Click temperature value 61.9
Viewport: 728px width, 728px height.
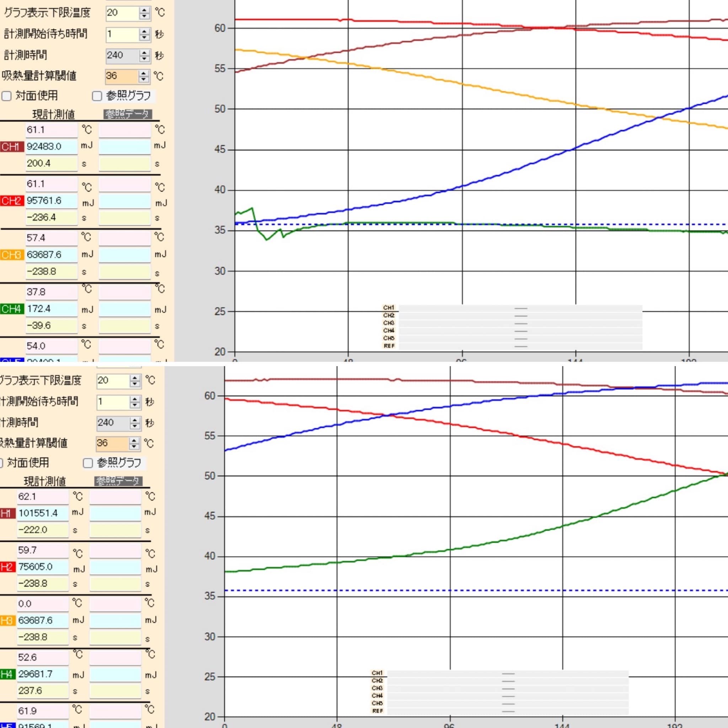click(43, 711)
